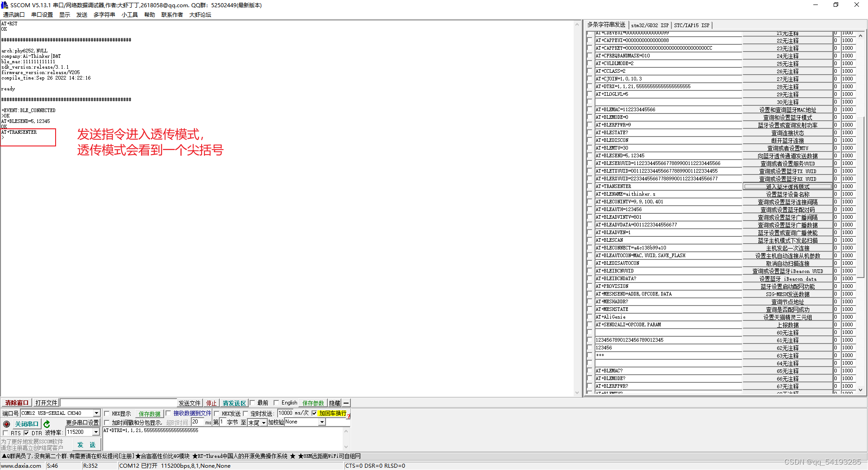This screenshot has height=470, width=868.
Task: Click the 保存参数 button
Action: (x=313, y=403)
